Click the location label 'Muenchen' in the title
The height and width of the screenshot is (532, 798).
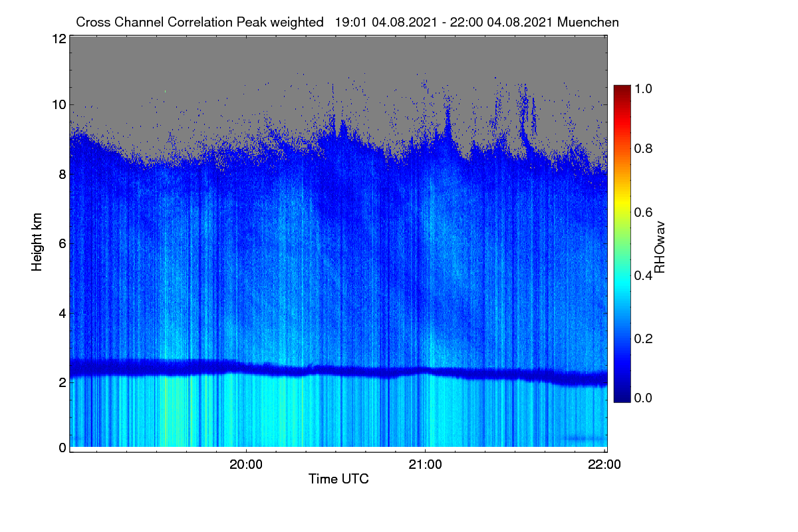(589, 22)
